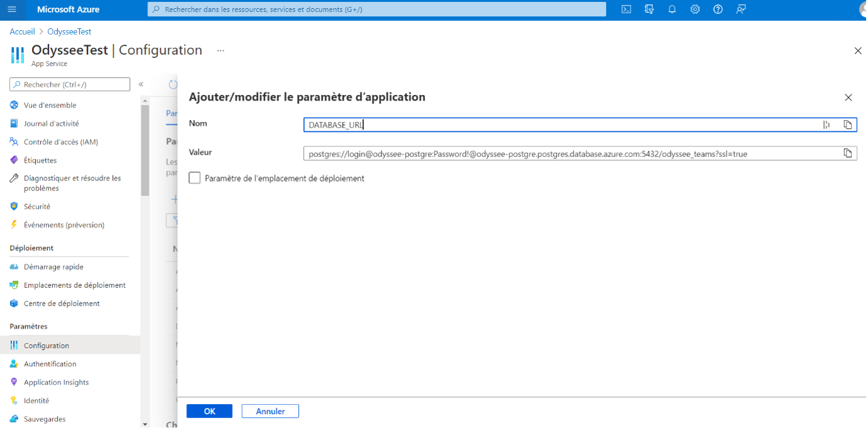Open Directories and subscriptions filter icon
The width and height of the screenshot is (868, 430).
coord(649,9)
